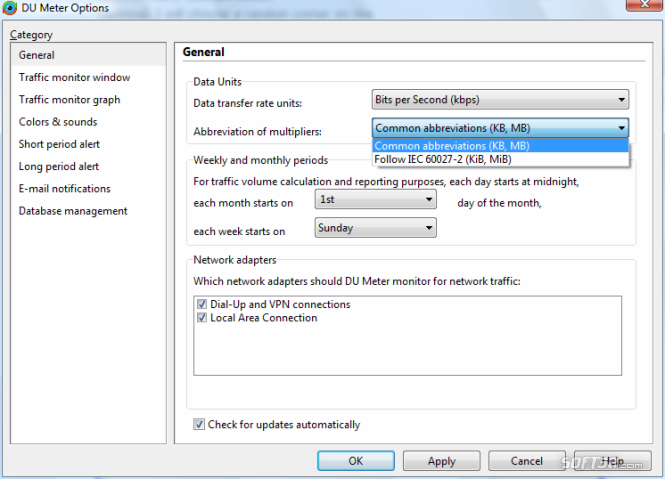
Task: Click the 'each week starts on' label
Action: click(239, 231)
